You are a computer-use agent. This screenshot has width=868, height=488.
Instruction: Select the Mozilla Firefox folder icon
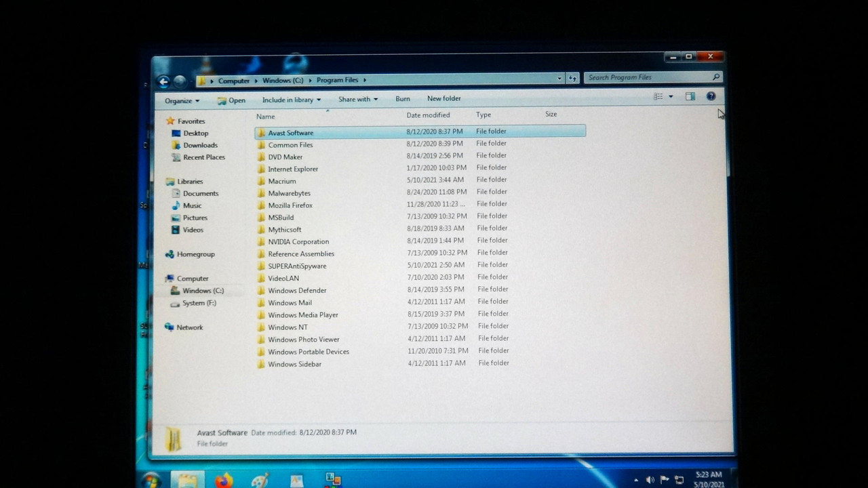[261, 205]
